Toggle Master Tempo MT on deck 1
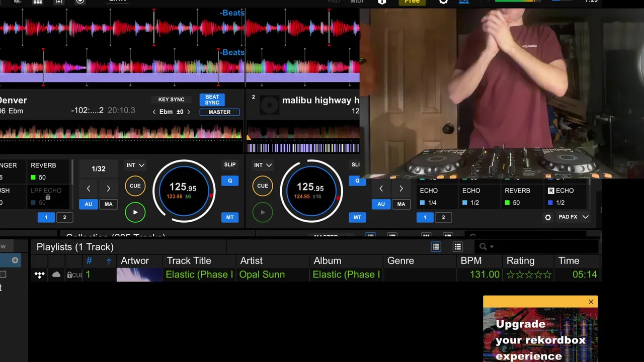The height and width of the screenshot is (362, 644). pos(230,217)
